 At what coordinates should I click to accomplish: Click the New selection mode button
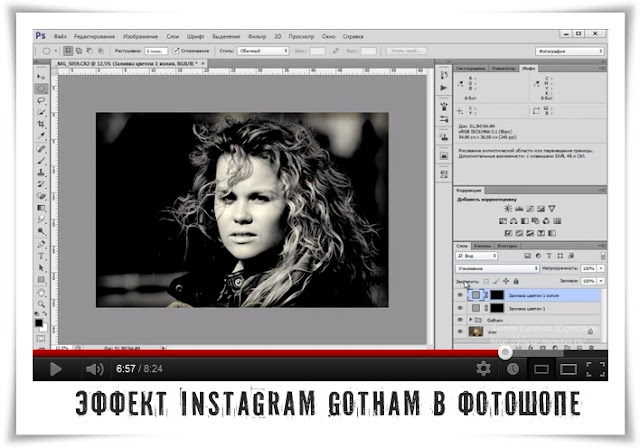[68, 51]
